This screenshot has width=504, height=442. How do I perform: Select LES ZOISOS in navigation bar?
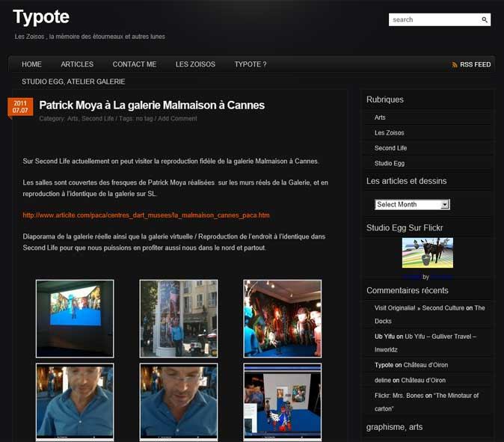[x=195, y=64]
